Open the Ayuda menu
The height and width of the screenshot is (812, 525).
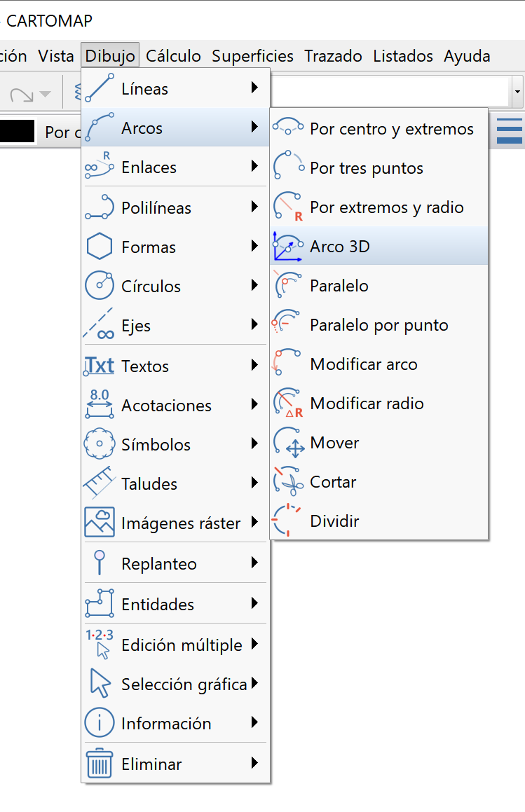(467, 55)
